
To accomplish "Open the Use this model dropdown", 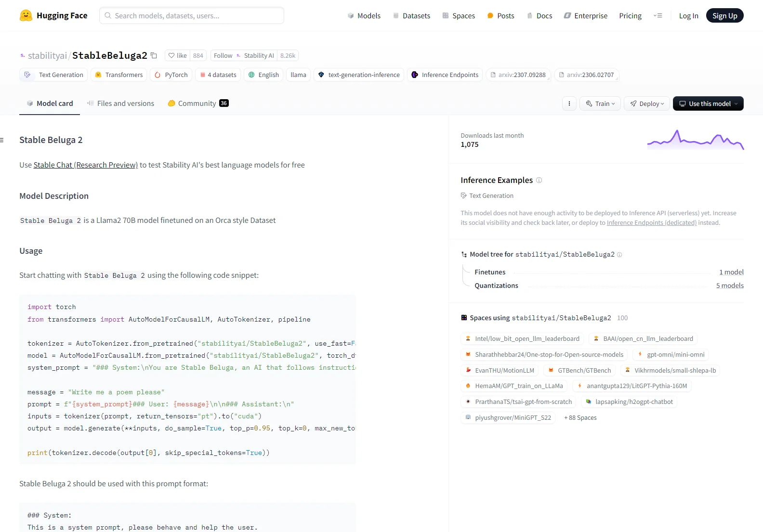I will [x=708, y=104].
